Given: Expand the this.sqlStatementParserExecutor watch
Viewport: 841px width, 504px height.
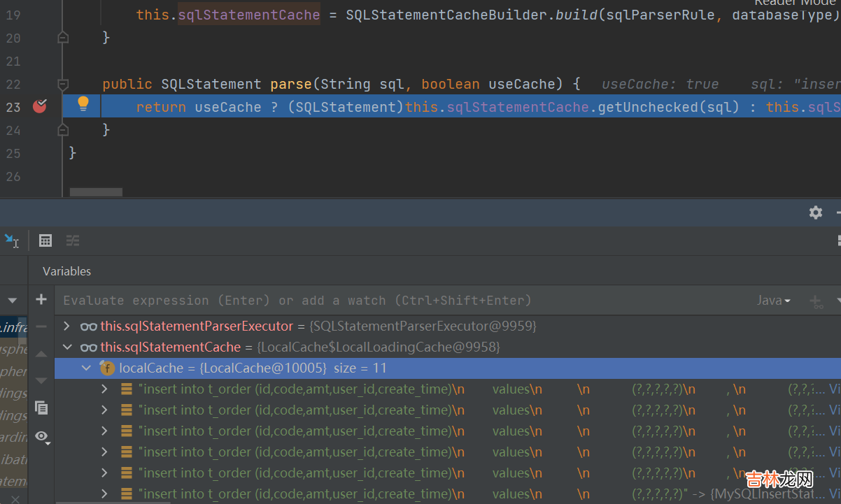Looking at the screenshot, I should 67,326.
